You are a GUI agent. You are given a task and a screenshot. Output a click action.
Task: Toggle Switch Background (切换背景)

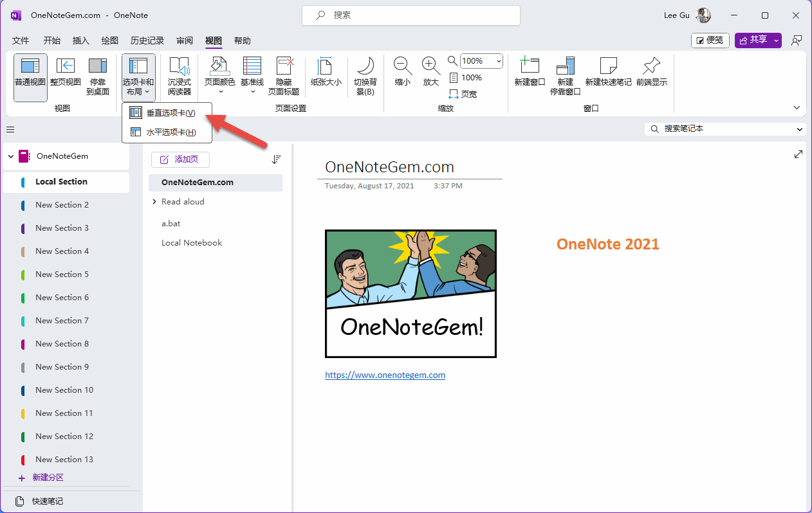(365, 78)
